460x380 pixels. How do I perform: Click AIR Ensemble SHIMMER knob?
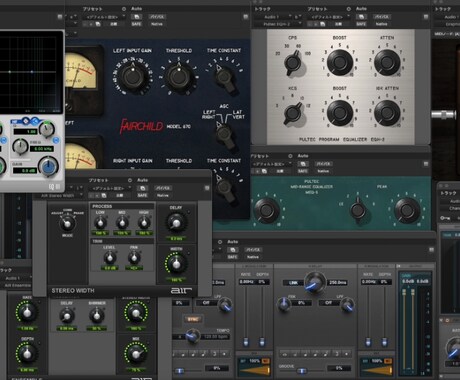tap(97, 315)
